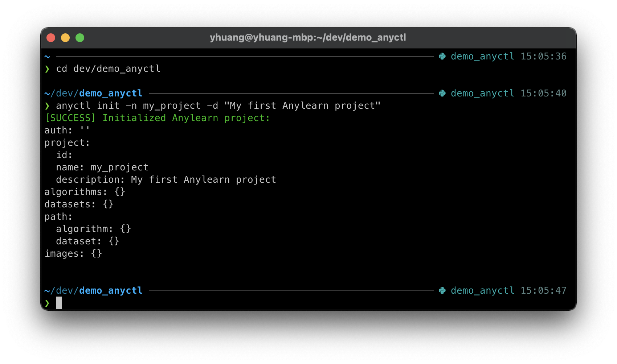Click the yellow minimize window button
This screenshot has height=364, width=617.
coord(65,38)
